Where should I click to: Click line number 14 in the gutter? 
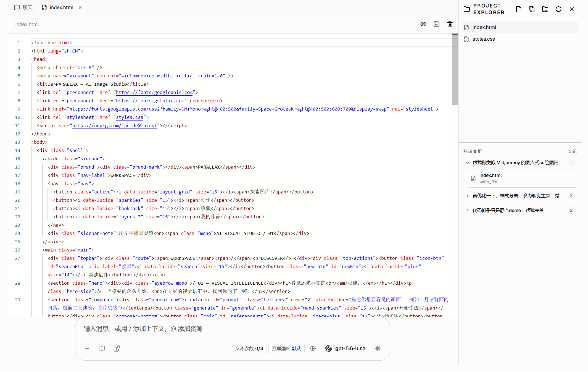click(17, 150)
